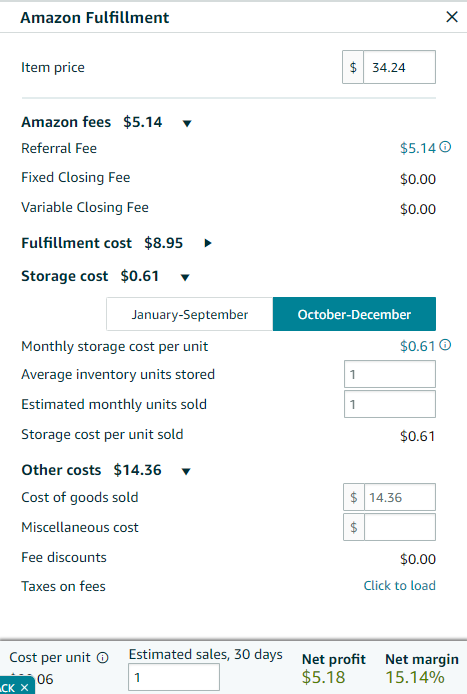Click the Estimated monthly units sold field
Viewport: 467px width, 694px height.
(x=390, y=404)
